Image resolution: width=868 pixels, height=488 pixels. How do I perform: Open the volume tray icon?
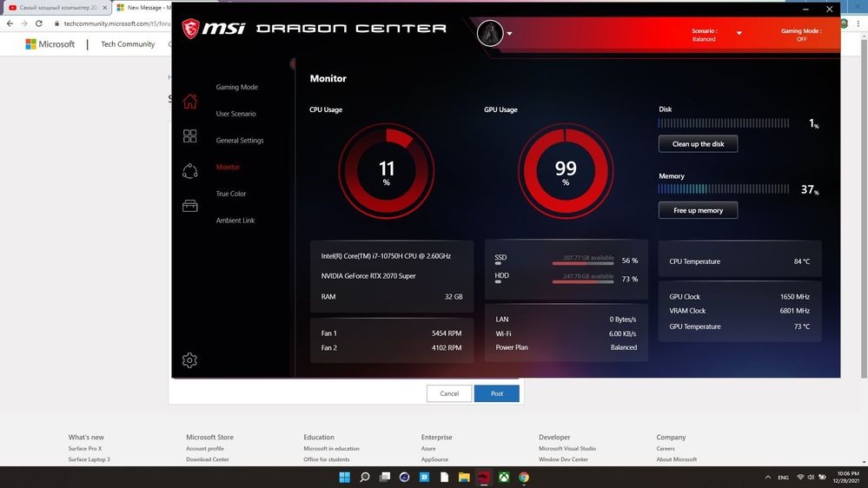pos(811,477)
